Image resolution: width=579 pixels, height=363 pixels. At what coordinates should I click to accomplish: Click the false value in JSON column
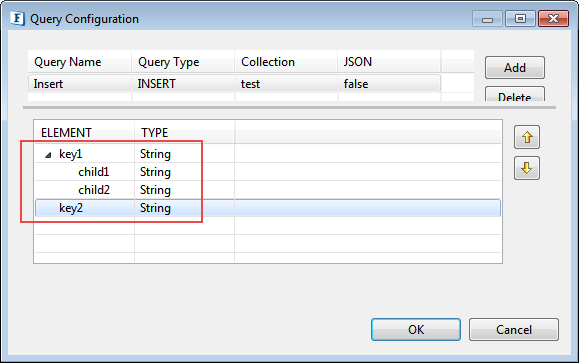click(356, 84)
